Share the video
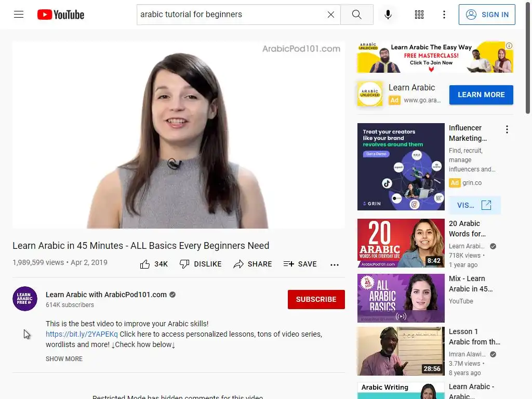The width and height of the screenshot is (532, 399). pos(253,264)
